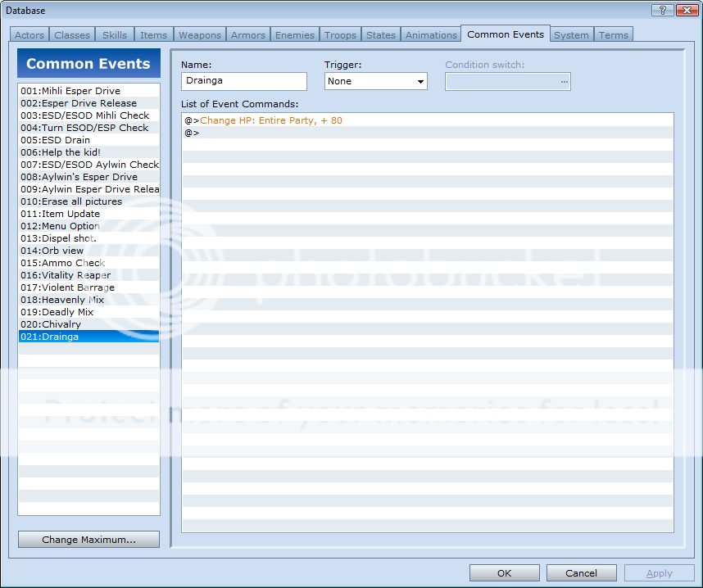703x588 pixels.
Task: Close the Database window
Action: click(x=683, y=10)
